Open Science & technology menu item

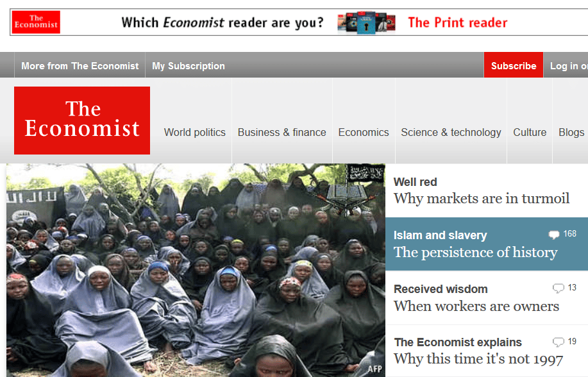[x=451, y=133]
